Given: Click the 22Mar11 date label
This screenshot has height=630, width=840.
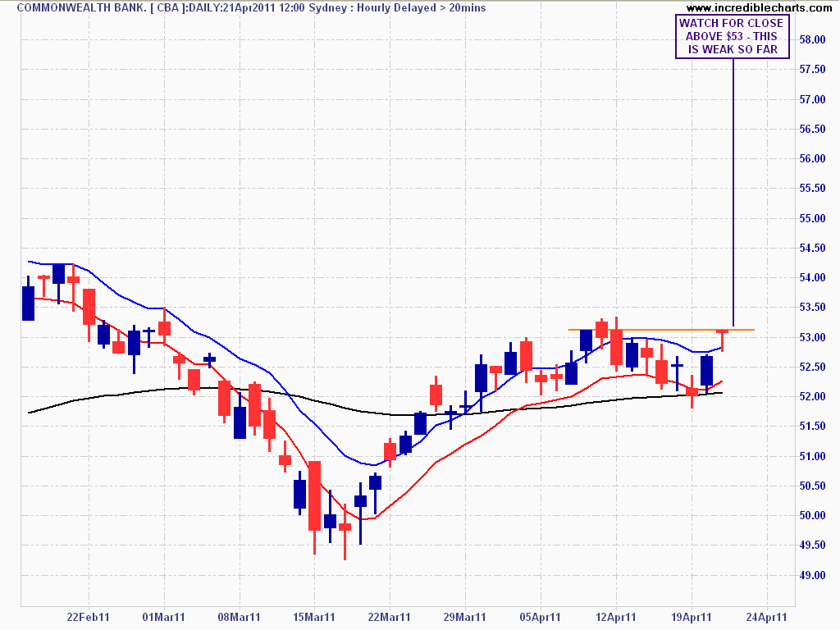Looking at the screenshot, I should click(390, 617).
